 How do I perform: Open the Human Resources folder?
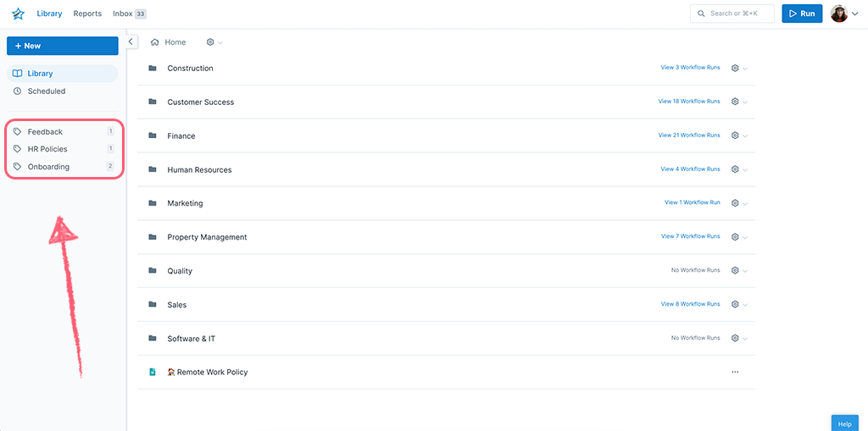(199, 170)
